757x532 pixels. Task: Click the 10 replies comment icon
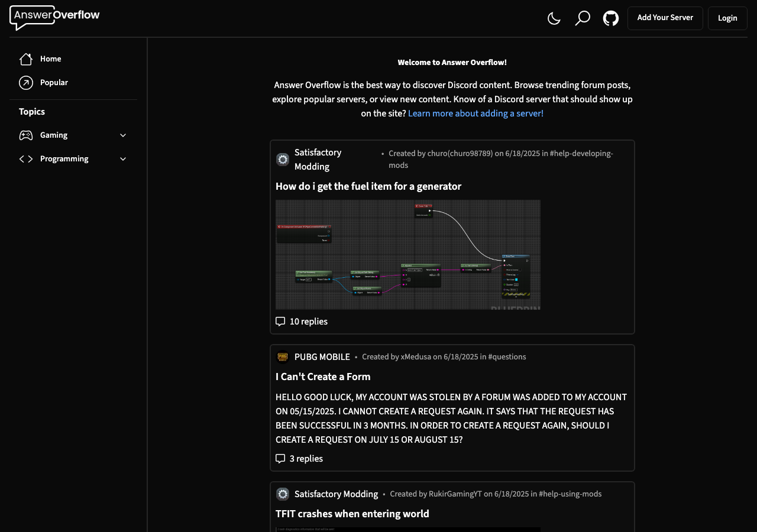280,322
